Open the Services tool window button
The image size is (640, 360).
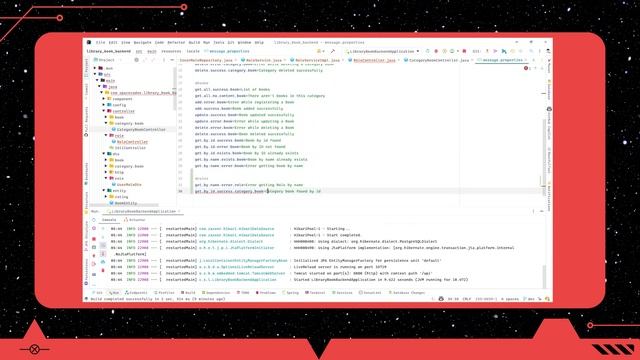pos(342,293)
